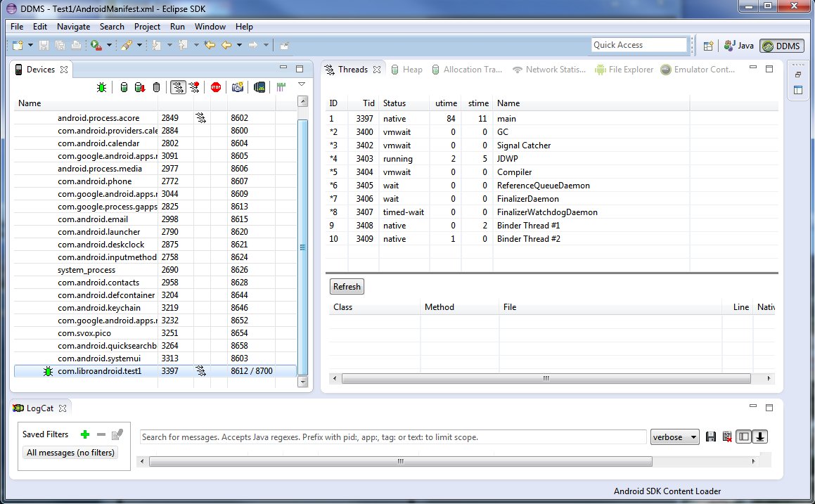
Task: Debug the selected process with green bug icon
Action: click(x=101, y=87)
